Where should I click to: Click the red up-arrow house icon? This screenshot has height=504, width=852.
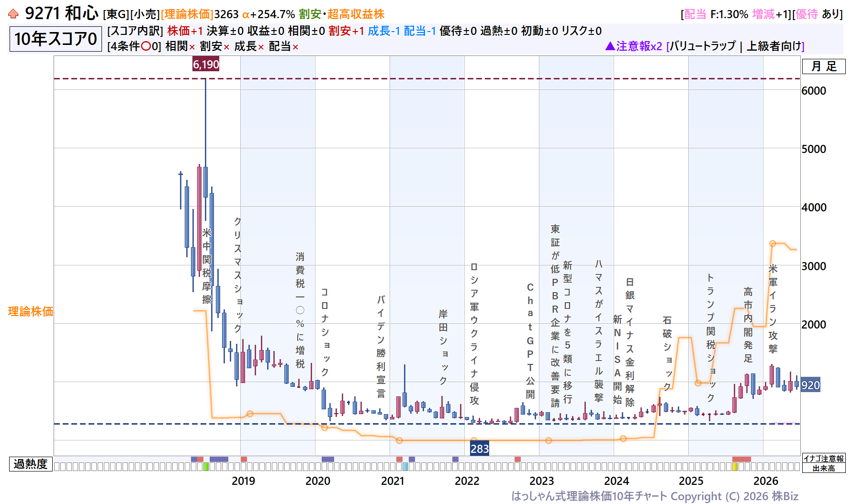[13, 14]
